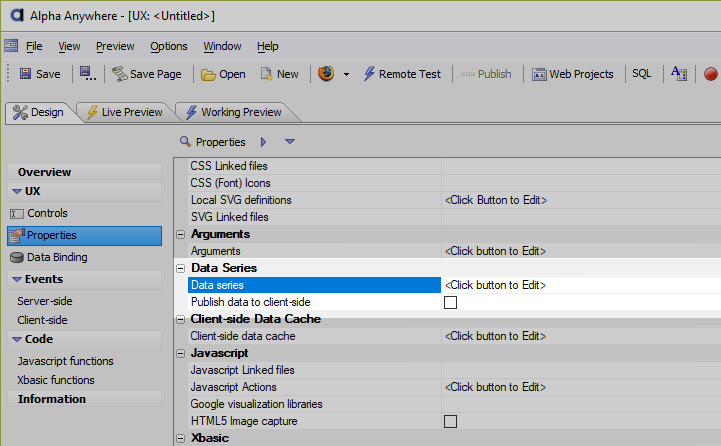Image resolution: width=721 pixels, height=446 pixels.
Task: Open the Options menu
Action: click(x=169, y=46)
